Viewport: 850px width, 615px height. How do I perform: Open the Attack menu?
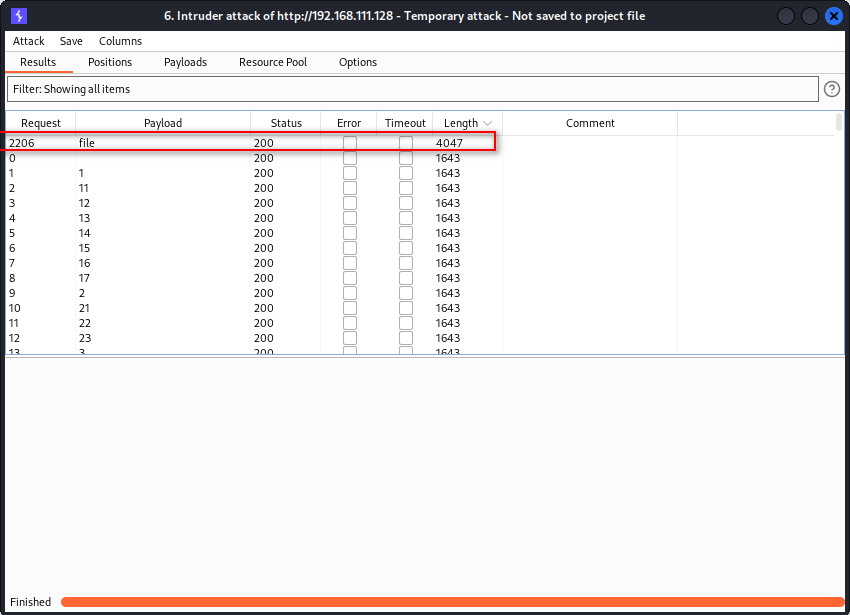pos(29,41)
